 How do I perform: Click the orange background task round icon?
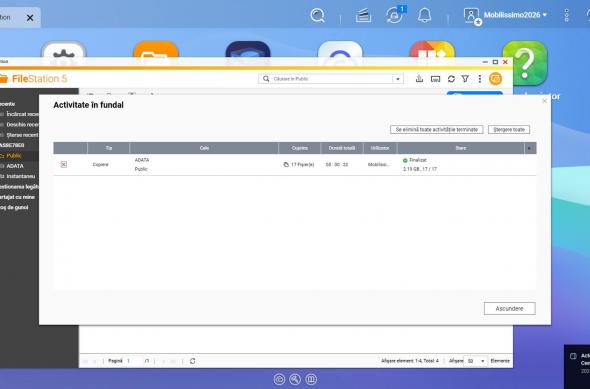tap(496, 79)
